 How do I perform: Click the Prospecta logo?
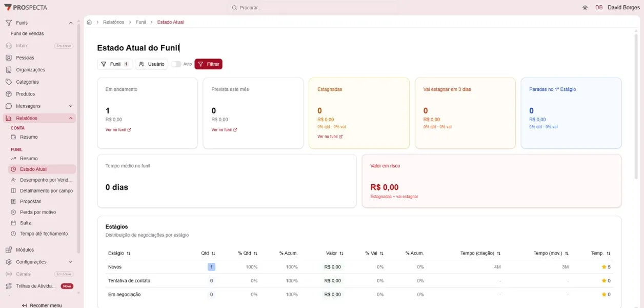point(26,8)
